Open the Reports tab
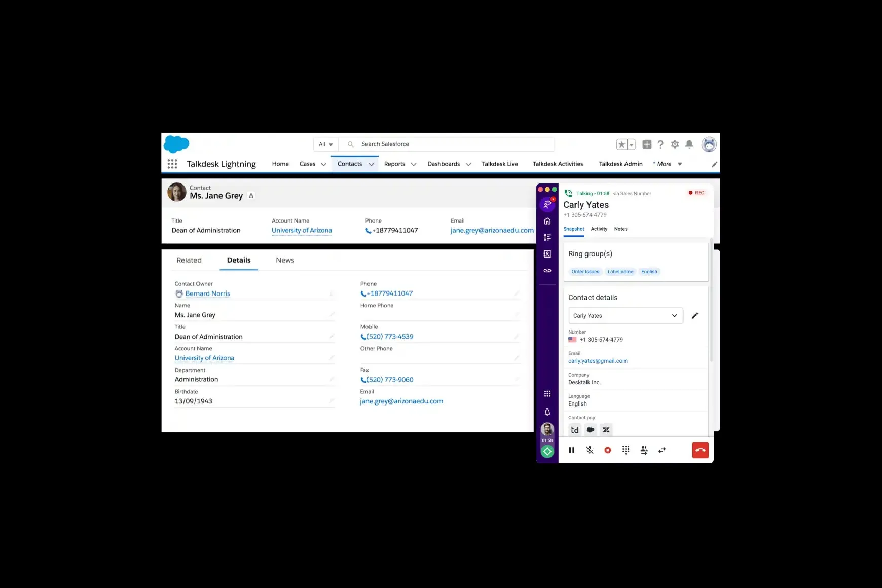The width and height of the screenshot is (882, 588). tap(394, 164)
